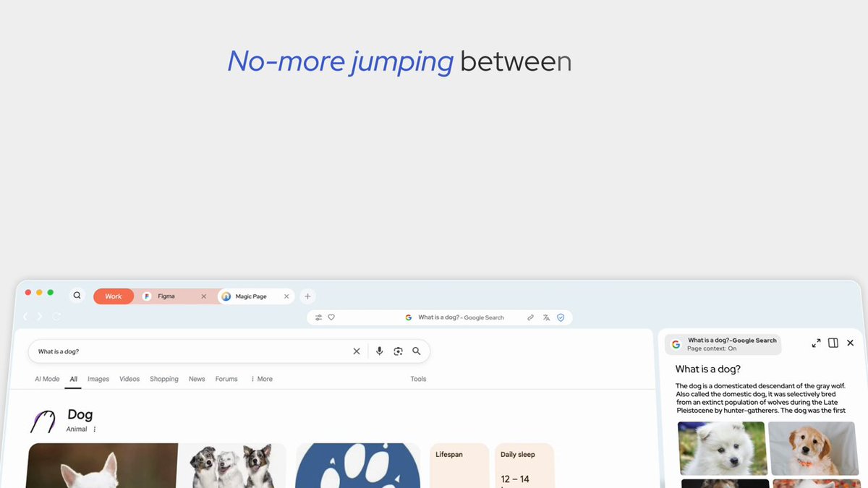Start voice search with the microphone icon
Screen dimensions: 868x488
[379, 351]
